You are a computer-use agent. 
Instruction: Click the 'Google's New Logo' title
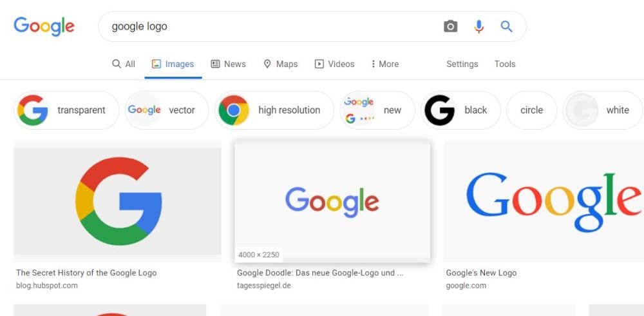coord(481,273)
